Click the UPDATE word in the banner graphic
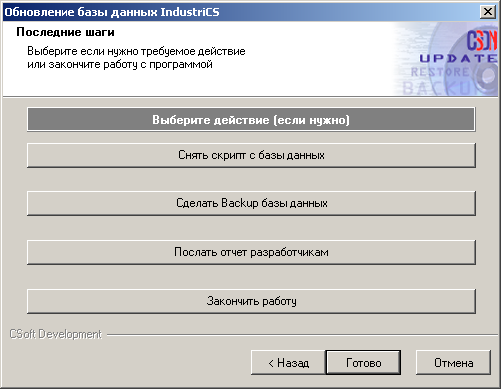 pyautogui.click(x=458, y=58)
